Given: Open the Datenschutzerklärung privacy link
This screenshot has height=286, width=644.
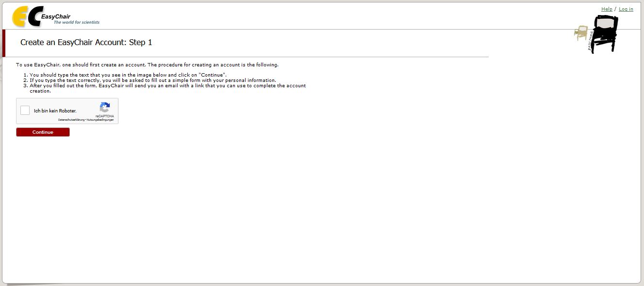Looking at the screenshot, I should pyautogui.click(x=71, y=120).
